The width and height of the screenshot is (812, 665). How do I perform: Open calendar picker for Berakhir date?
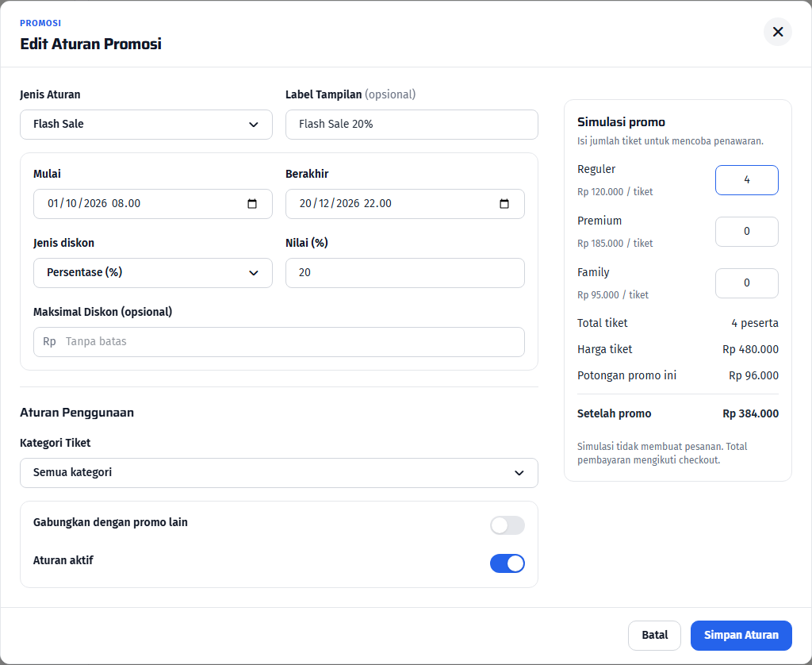coord(504,204)
